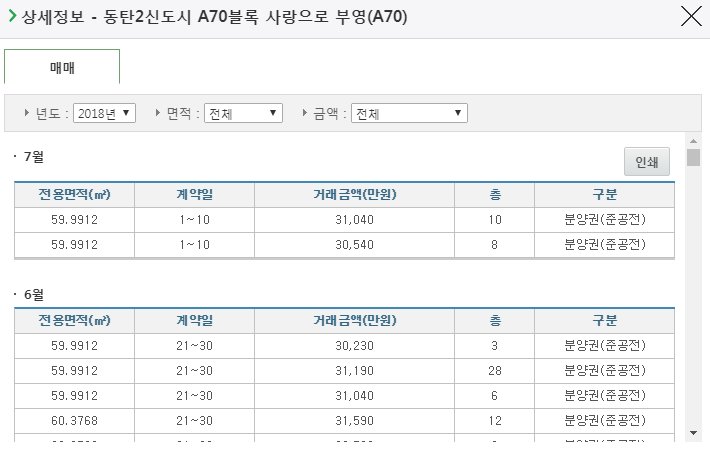Click the scrollbar down arrow
The image size is (710, 452).
(x=693, y=433)
